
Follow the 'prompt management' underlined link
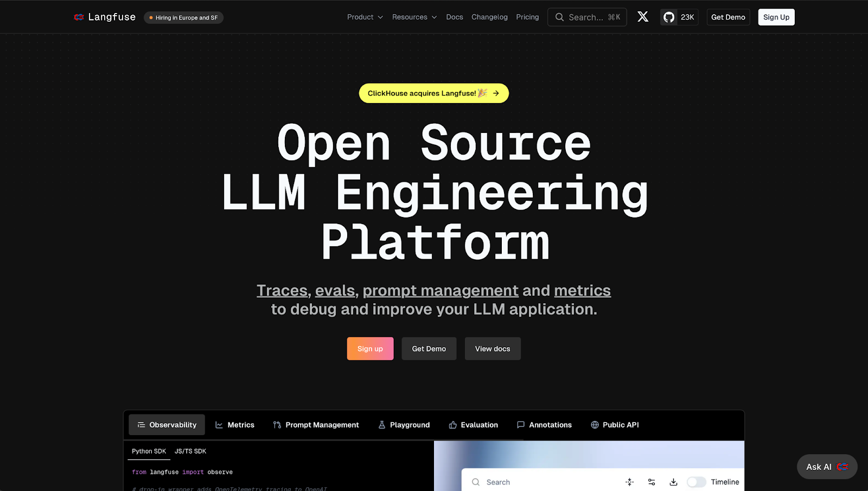(x=441, y=291)
